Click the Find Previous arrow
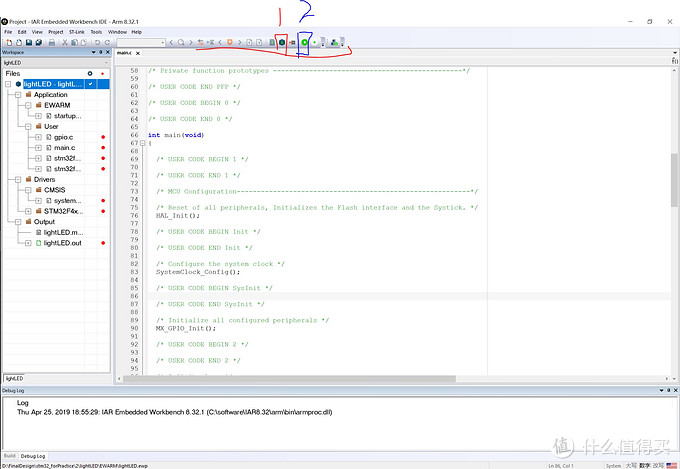 click(x=171, y=43)
